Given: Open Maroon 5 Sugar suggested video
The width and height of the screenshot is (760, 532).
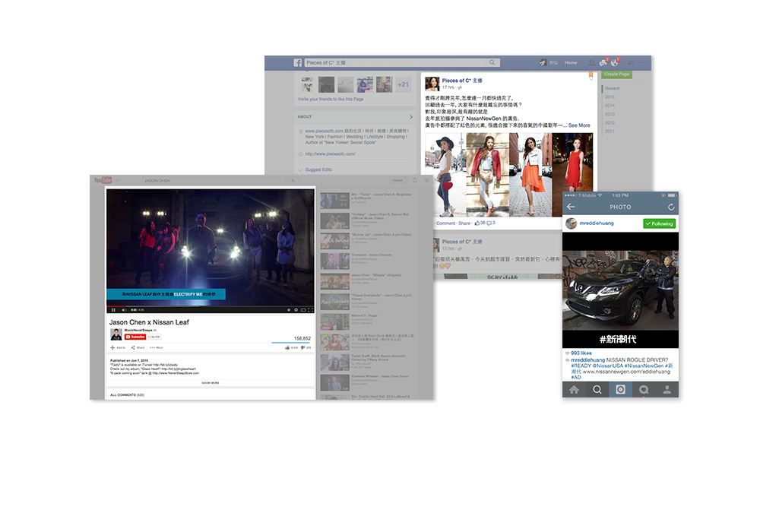Looking at the screenshot, I should click(x=367, y=321).
